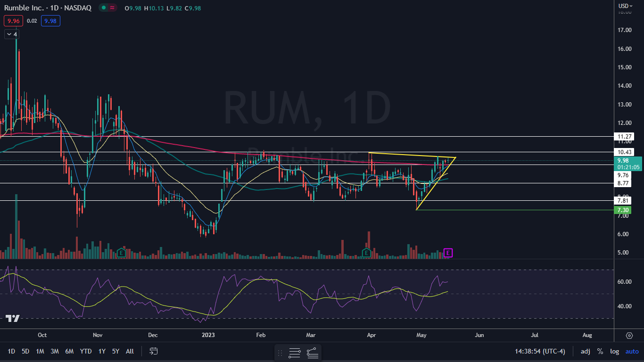Screen dimensions: 644x362
Task: Click the 17.00 price scale label
Action: 625,30
